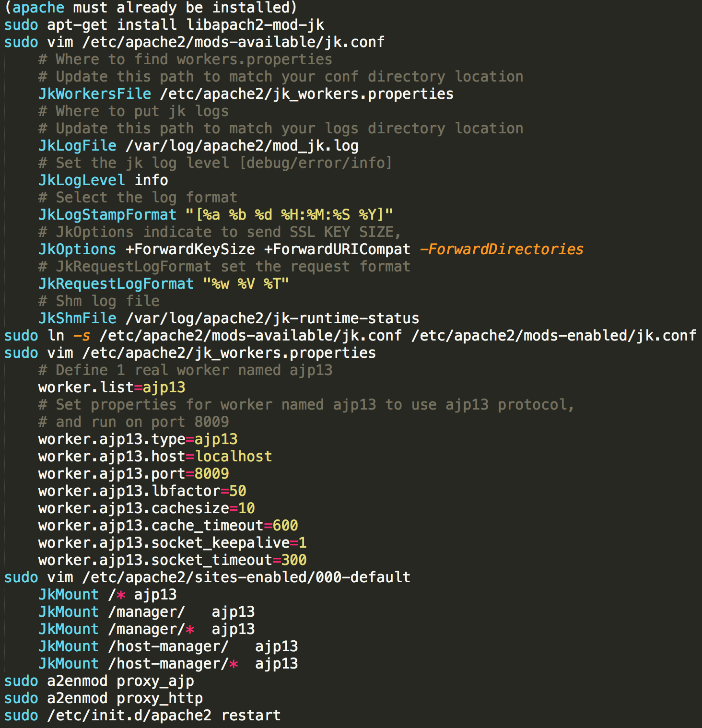Click the JkShmFile path jk-runtime-status

(272, 318)
